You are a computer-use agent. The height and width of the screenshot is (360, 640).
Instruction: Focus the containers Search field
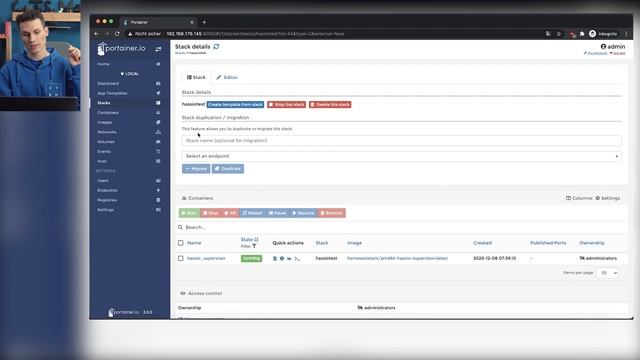[x=402, y=227]
